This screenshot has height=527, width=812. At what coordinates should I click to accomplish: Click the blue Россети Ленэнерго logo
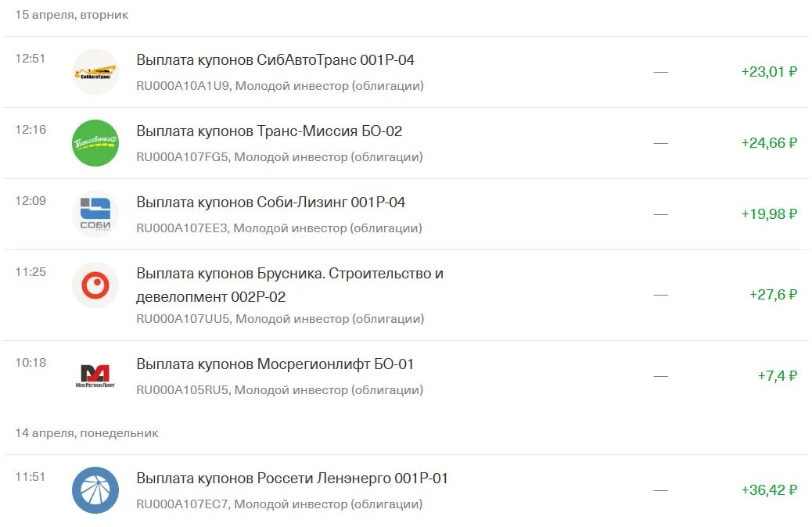[x=95, y=490]
